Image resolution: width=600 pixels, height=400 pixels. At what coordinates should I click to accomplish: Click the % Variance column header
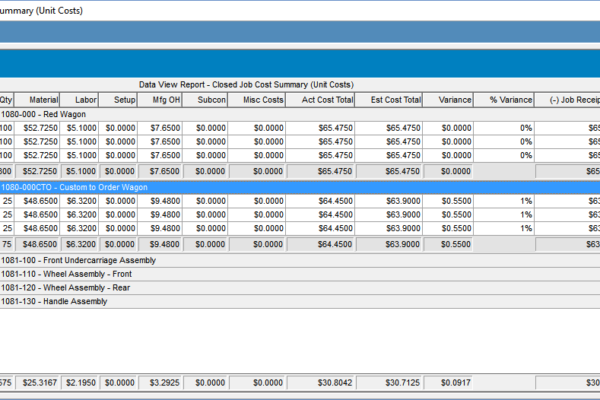click(x=504, y=100)
